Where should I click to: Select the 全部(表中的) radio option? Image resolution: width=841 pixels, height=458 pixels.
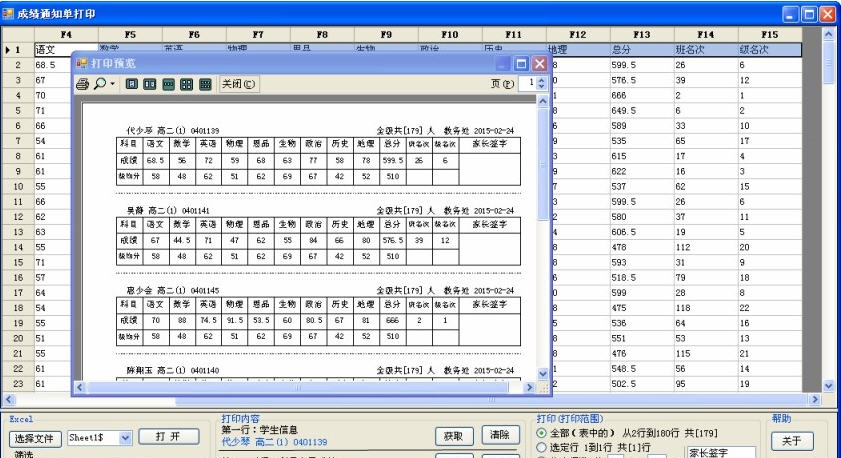click(x=542, y=433)
